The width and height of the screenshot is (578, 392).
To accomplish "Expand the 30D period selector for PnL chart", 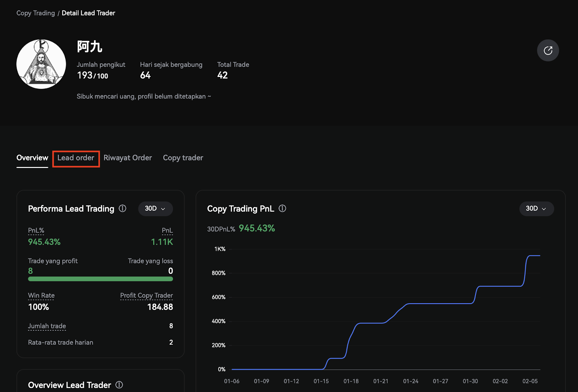I will click(x=536, y=209).
